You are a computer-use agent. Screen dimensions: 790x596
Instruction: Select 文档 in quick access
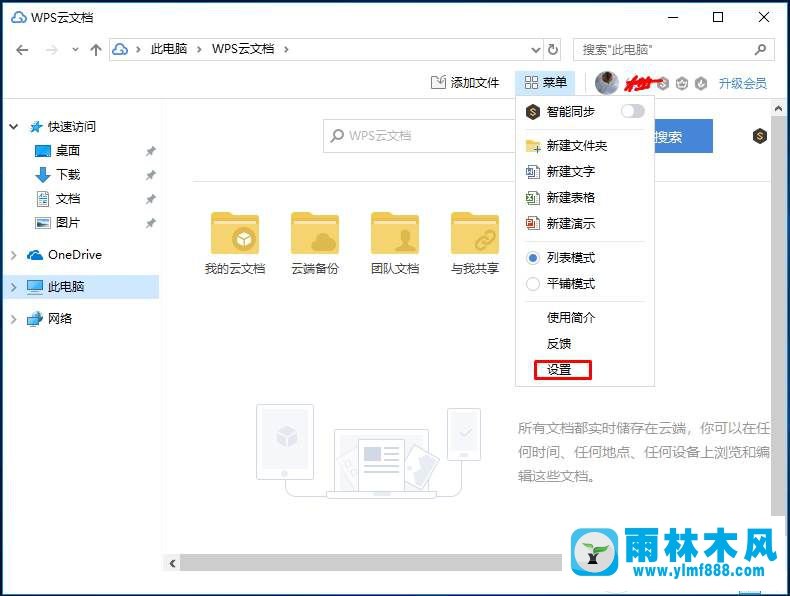point(68,198)
